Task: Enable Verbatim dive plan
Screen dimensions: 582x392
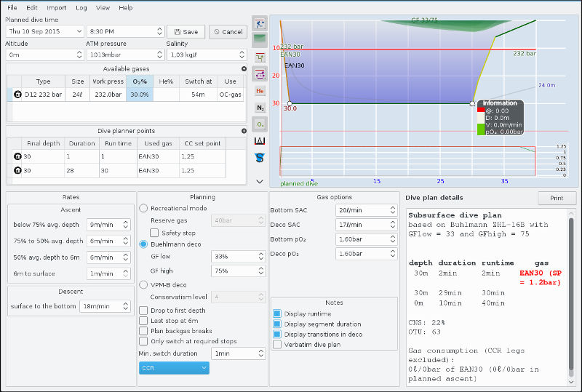Action: [277, 345]
